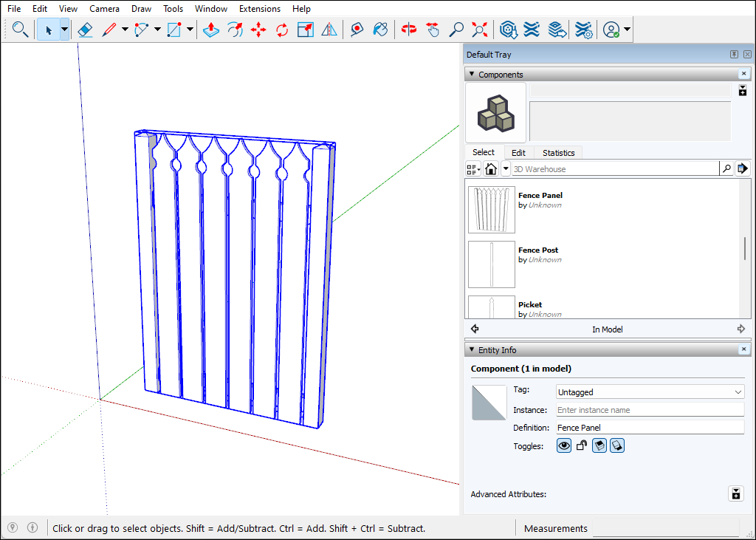Screen dimensions: 756x540
Task: Click the Zoom Extents tool
Action: (x=479, y=30)
